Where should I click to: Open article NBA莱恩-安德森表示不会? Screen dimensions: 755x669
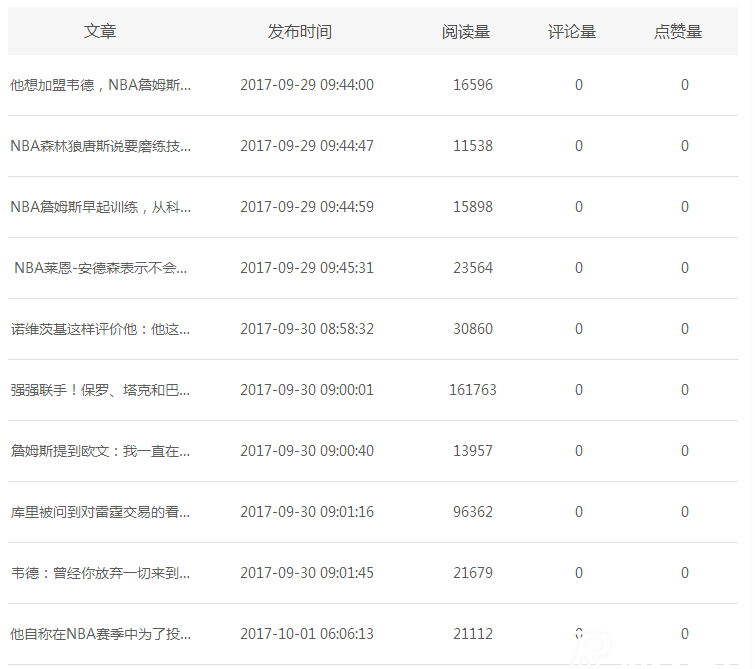[101, 268]
